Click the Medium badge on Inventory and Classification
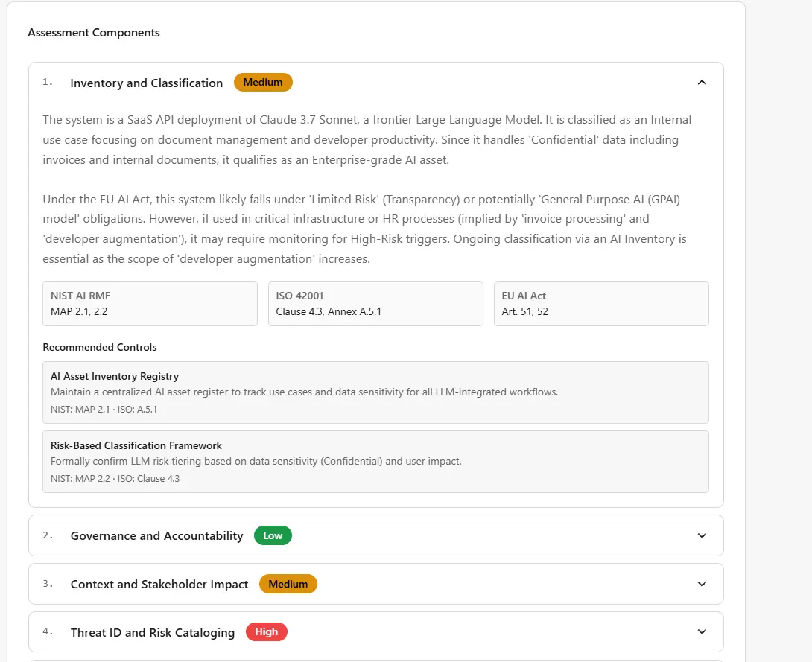The image size is (812, 662). (263, 83)
